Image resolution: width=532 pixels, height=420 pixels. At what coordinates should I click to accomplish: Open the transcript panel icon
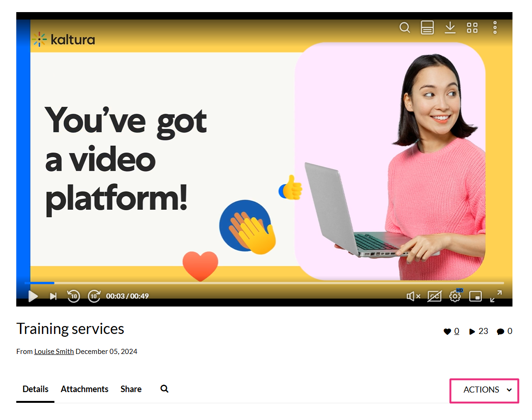click(427, 27)
